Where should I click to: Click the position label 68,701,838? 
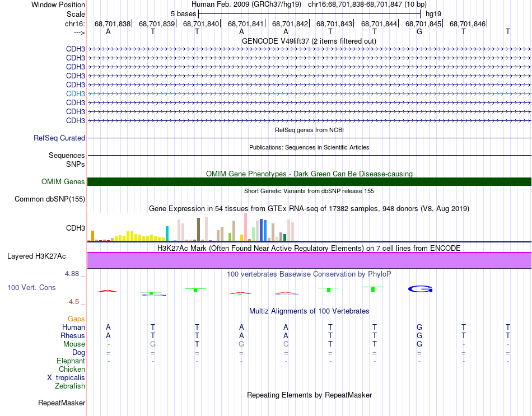(x=113, y=24)
